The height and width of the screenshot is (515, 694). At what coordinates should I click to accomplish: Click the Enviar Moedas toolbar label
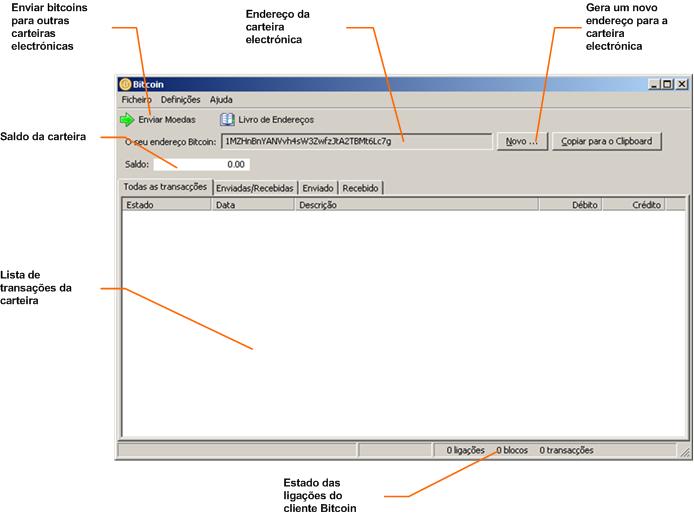pos(167,119)
